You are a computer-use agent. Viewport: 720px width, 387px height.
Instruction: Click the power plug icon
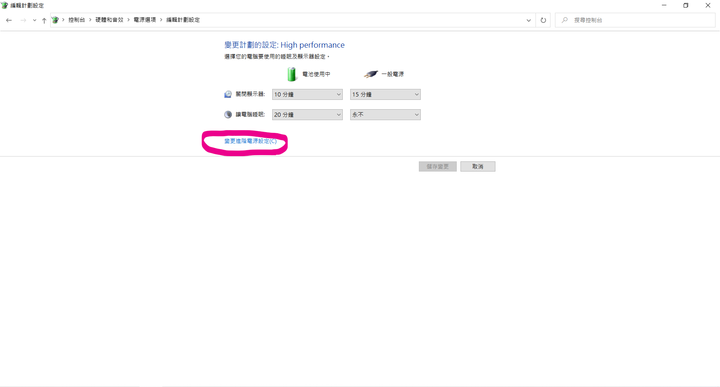(x=371, y=74)
